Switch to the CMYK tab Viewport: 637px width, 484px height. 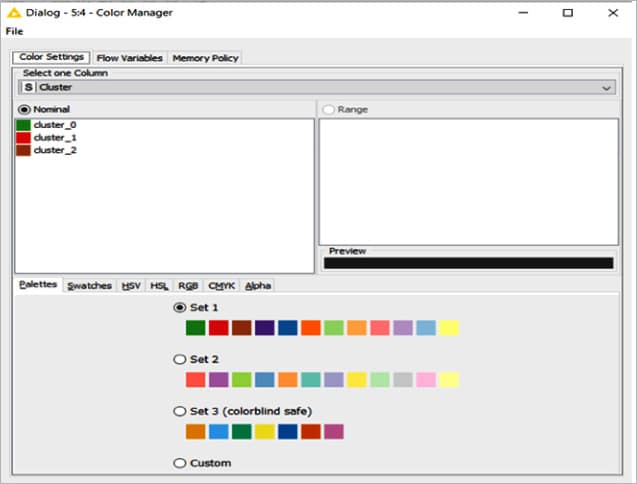click(x=221, y=286)
